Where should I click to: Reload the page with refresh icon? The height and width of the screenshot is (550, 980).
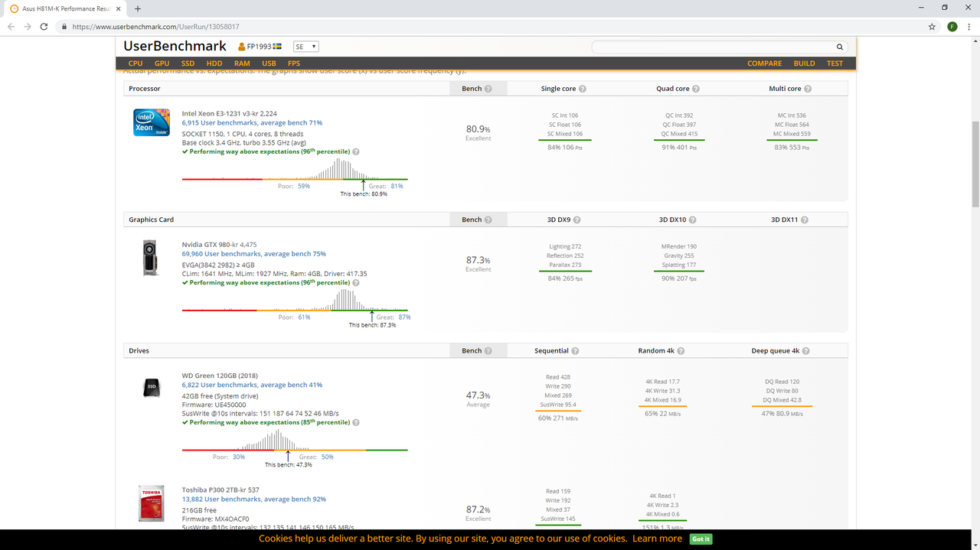pos(44,26)
